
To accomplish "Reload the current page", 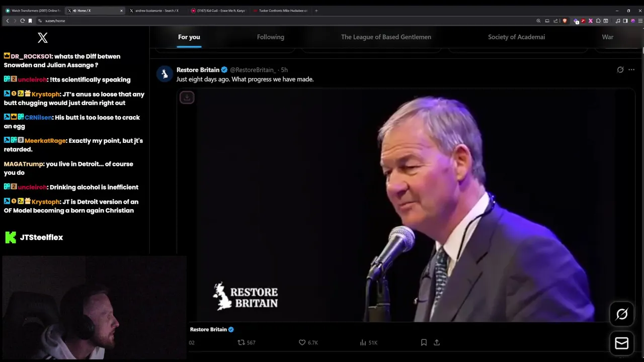I will (23, 21).
